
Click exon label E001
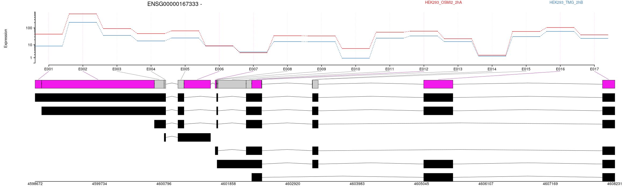(x=49, y=69)
